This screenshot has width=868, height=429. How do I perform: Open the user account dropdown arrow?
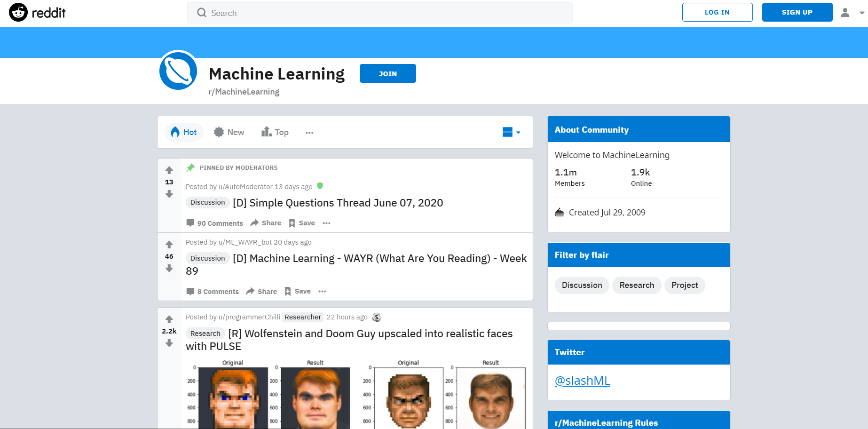(861, 13)
